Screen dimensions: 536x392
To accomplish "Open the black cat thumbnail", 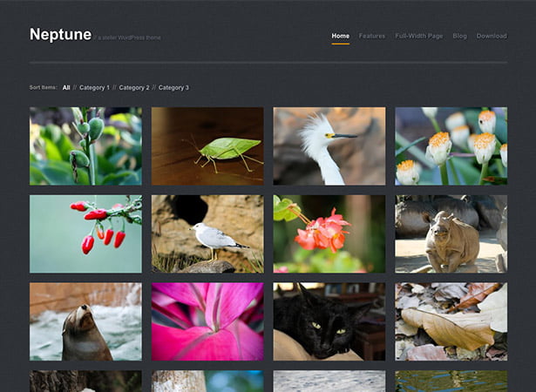I will (x=329, y=321).
